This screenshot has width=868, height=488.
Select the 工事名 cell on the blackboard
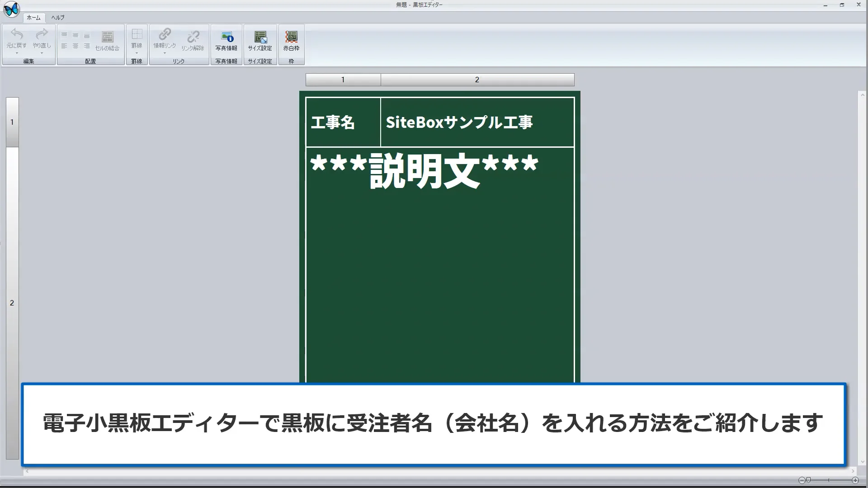tap(333, 122)
